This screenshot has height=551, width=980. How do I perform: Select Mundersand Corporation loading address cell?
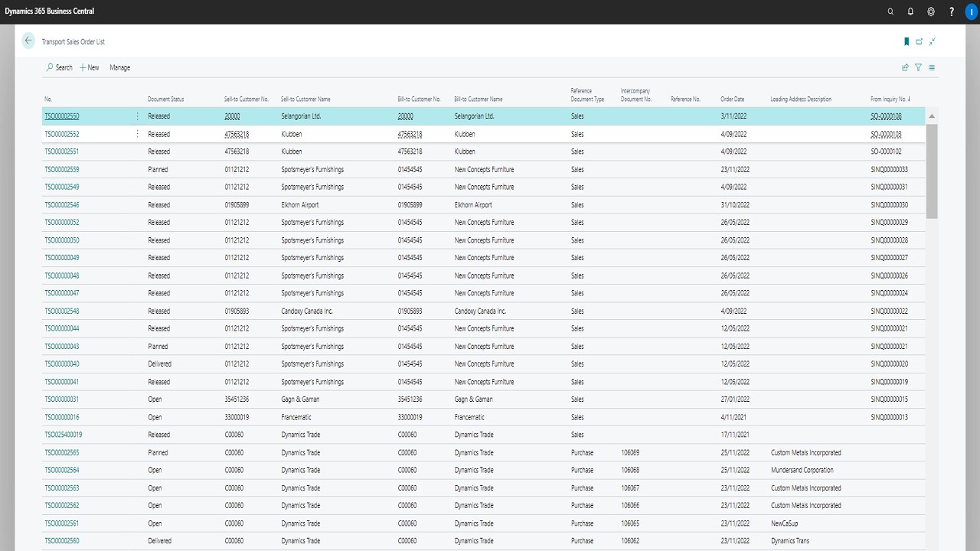point(802,470)
